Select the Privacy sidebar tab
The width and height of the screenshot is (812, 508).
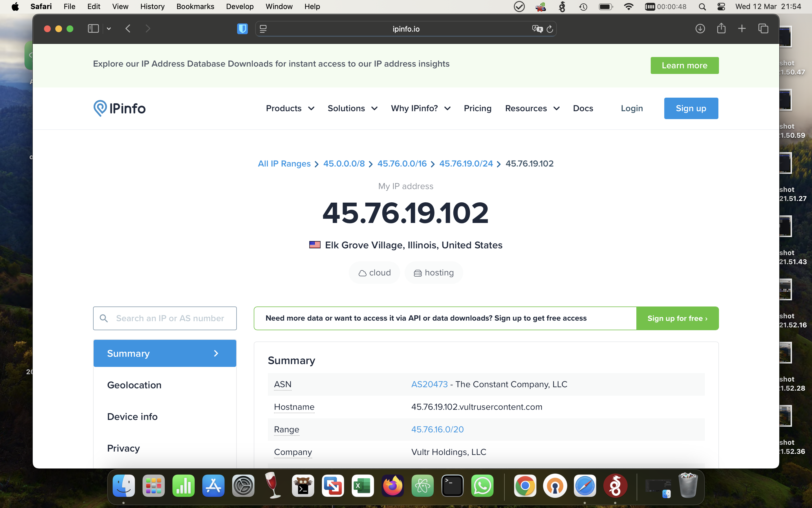165,448
